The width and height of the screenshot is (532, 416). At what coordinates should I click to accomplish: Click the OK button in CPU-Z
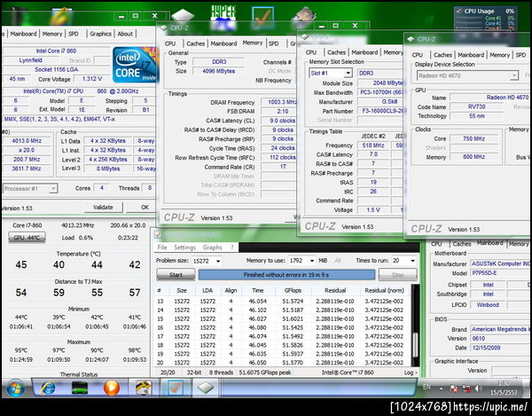pyautogui.click(x=144, y=207)
